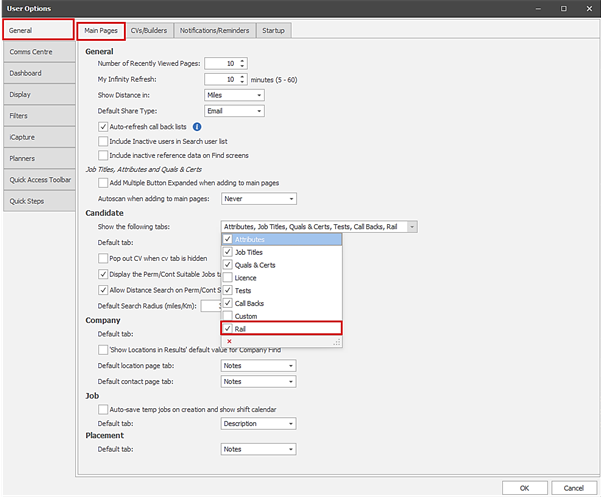This screenshot has width=601, height=499.
Task: Check 'Show Locations in Results' default value
Action: click(103, 350)
